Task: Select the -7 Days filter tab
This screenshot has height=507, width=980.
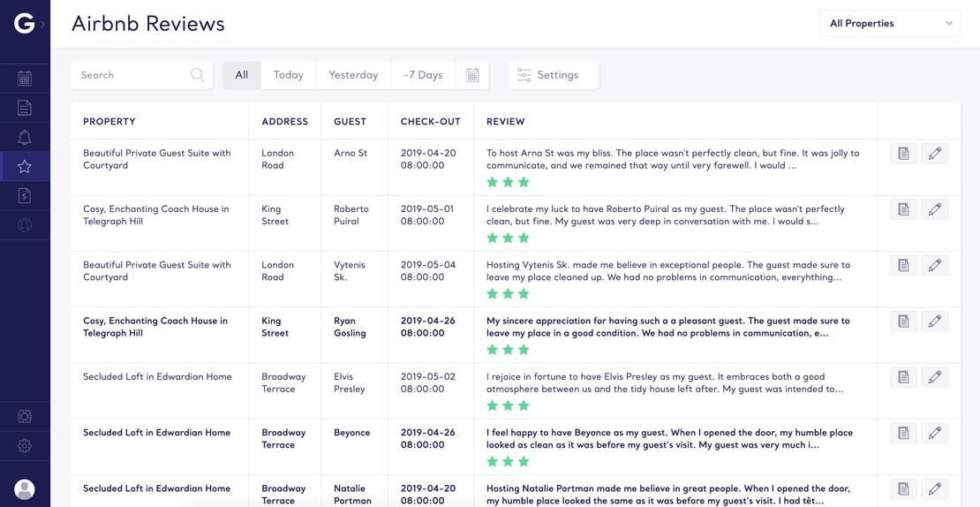Action: (x=423, y=75)
